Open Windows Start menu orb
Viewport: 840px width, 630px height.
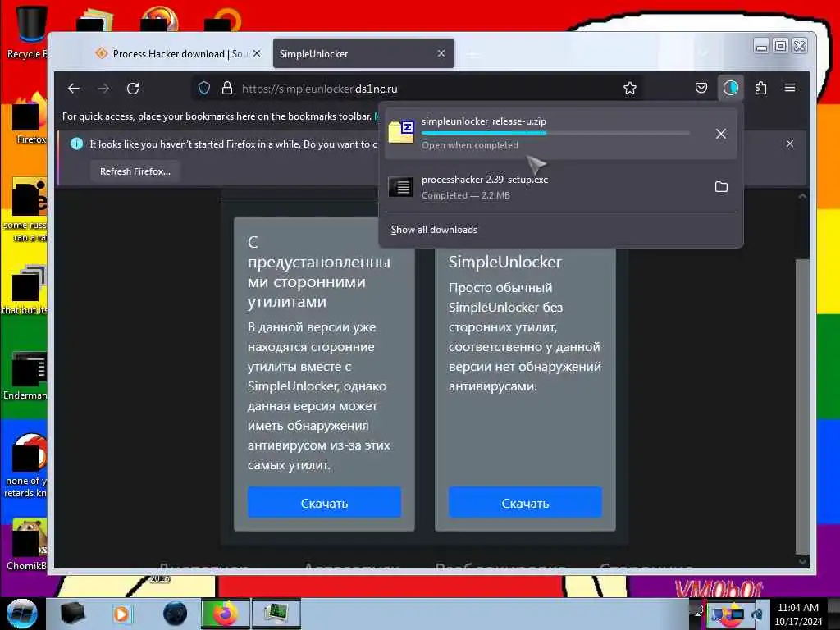[x=21, y=613]
